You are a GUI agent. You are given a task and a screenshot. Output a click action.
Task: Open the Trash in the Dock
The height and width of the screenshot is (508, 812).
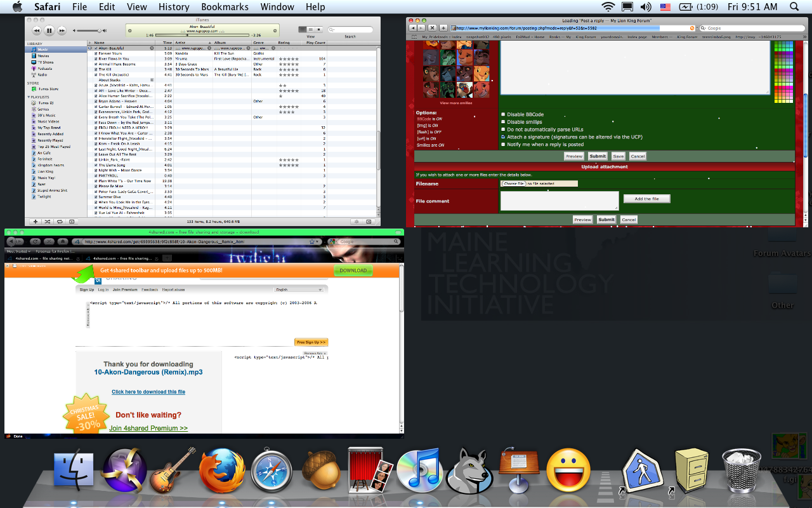tap(741, 471)
